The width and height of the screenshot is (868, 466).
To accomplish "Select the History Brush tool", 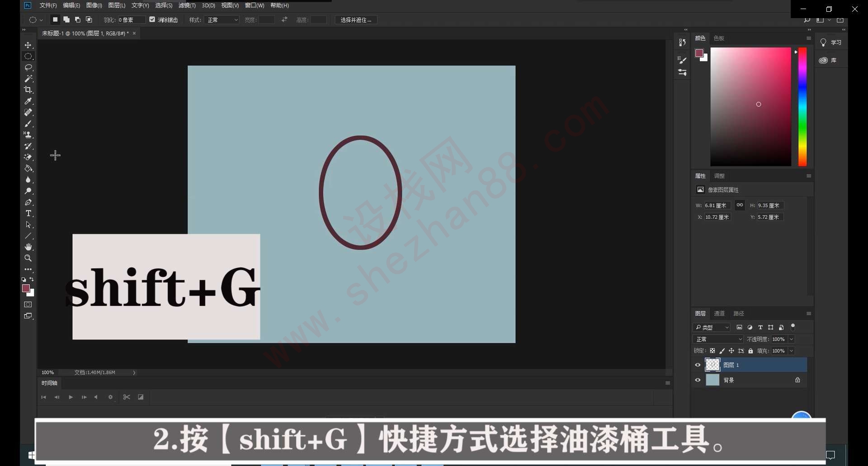I will click(28, 146).
